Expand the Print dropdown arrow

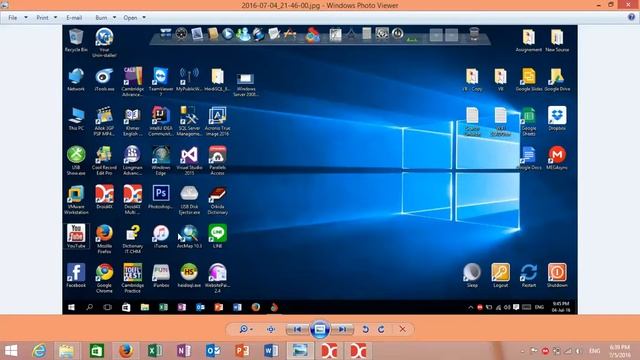(56, 18)
